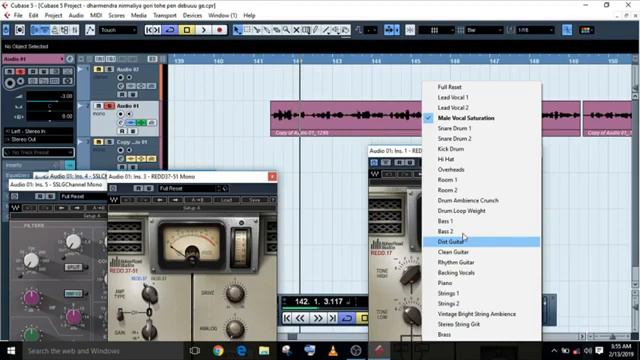Open the Project menu

pos(53,16)
